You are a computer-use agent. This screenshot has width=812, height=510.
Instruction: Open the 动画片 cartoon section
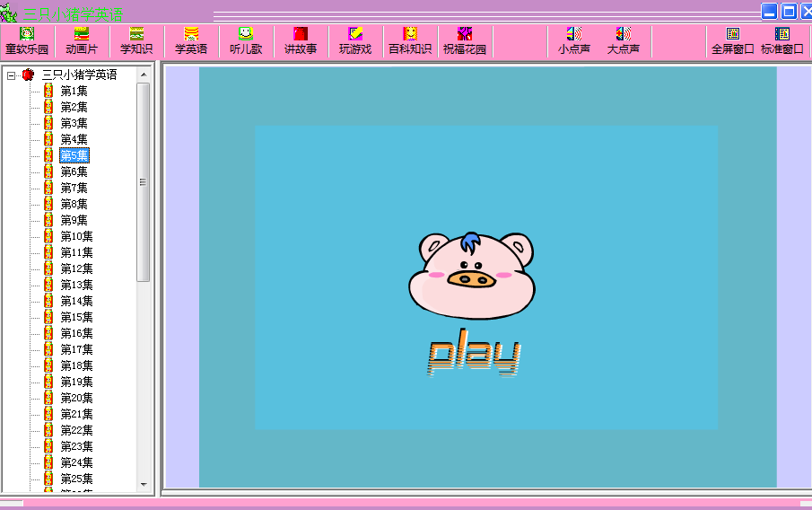82,41
